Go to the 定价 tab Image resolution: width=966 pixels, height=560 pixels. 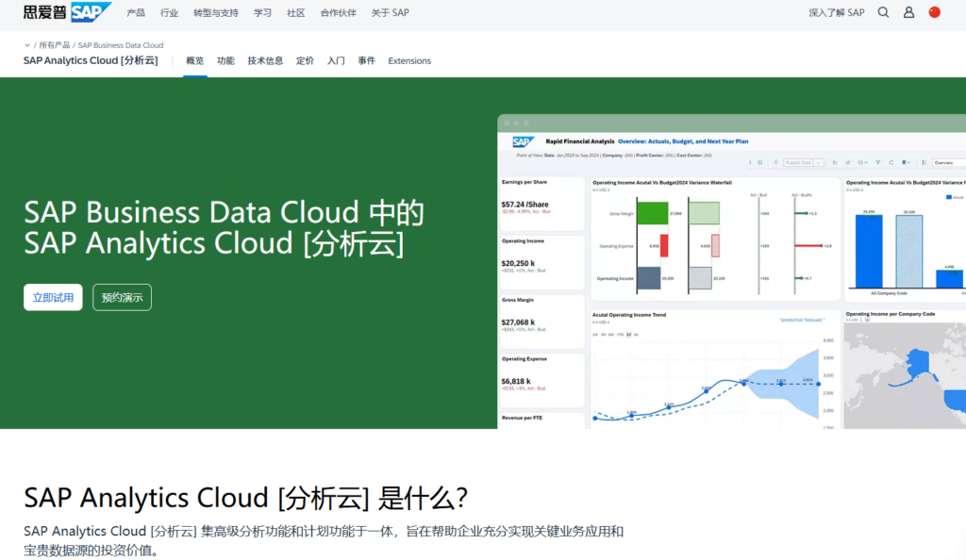click(x=305, y=61)
